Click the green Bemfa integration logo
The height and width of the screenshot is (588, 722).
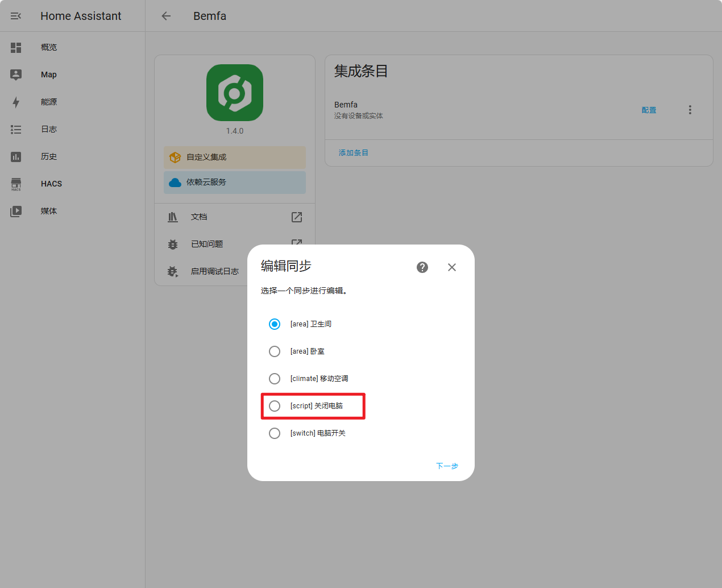(235, 93)
